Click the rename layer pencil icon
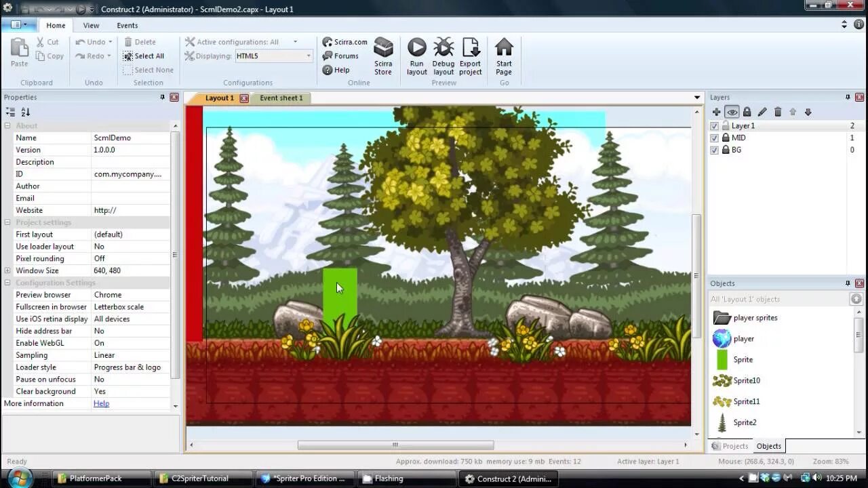The width and height of the screenshot is (868, 488). [762, 112]
